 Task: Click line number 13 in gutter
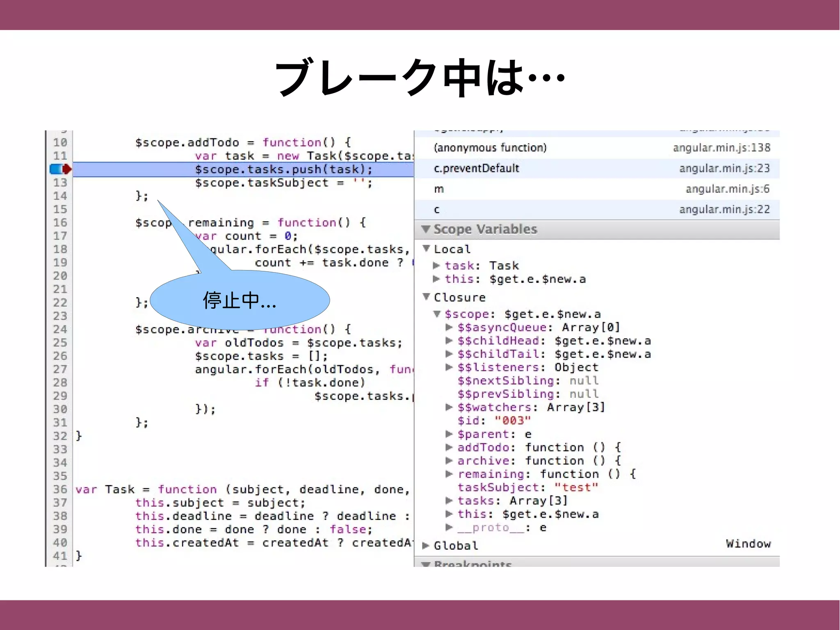tap(60, 183)
